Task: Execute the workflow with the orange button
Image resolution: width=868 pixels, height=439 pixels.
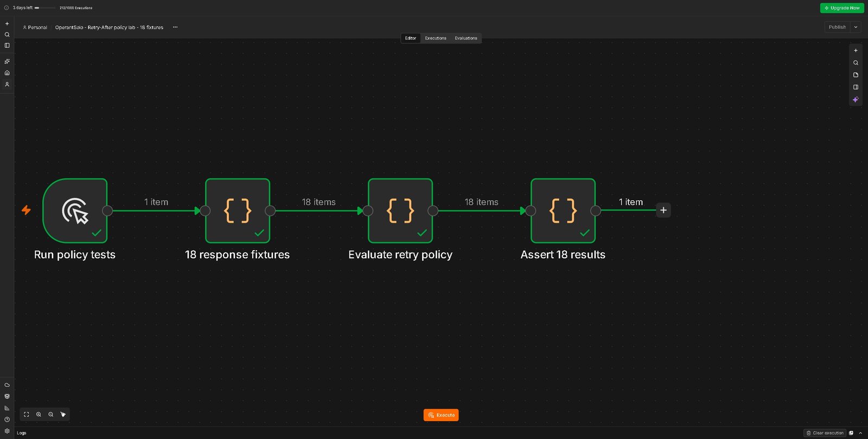Action: (x=441, y=415)
